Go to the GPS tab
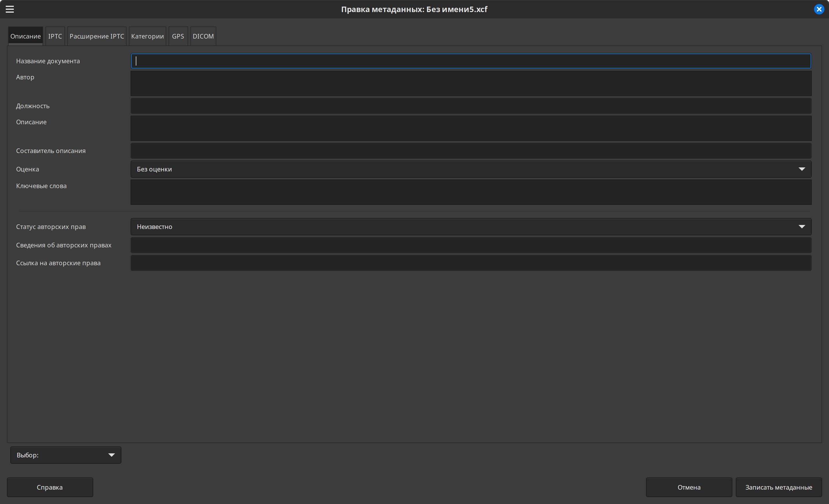The image size is (829, 504). coord(178,36)
